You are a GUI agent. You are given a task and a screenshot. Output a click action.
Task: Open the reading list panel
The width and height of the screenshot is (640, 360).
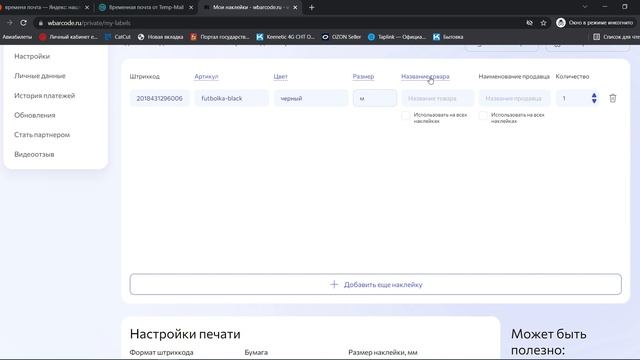[616, 37]
